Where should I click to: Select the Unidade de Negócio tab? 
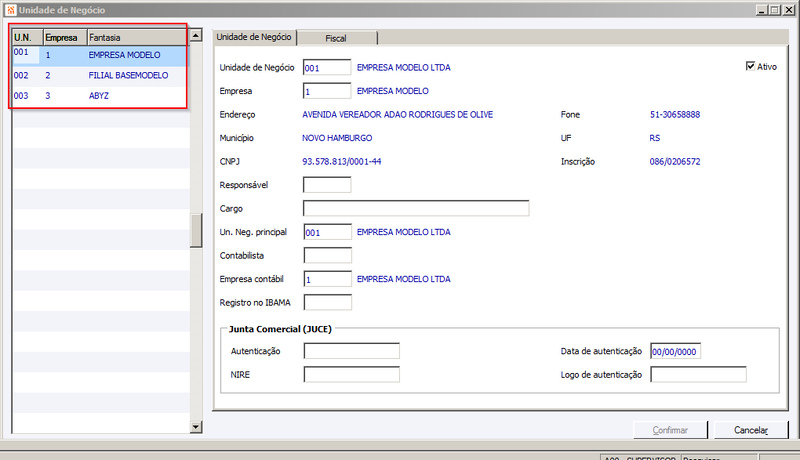coord(254,37)
